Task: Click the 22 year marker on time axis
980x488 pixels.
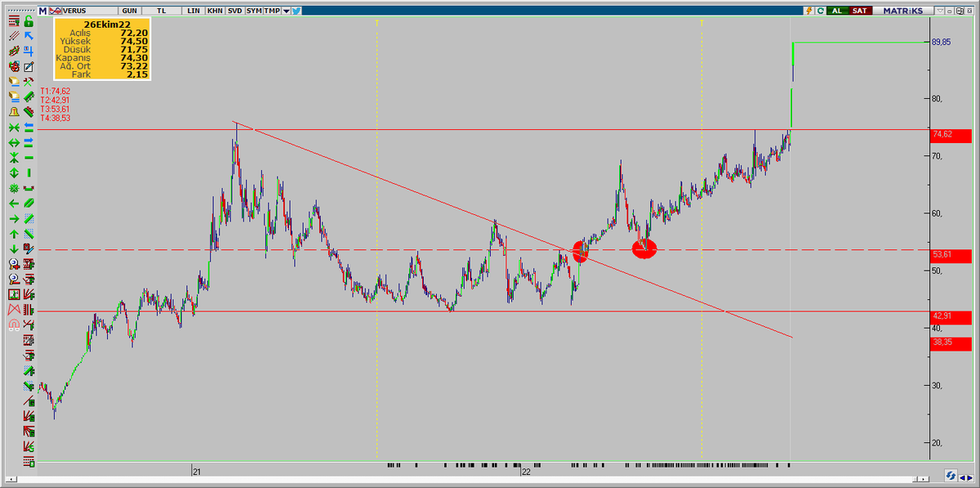Action: pos(526,472)
